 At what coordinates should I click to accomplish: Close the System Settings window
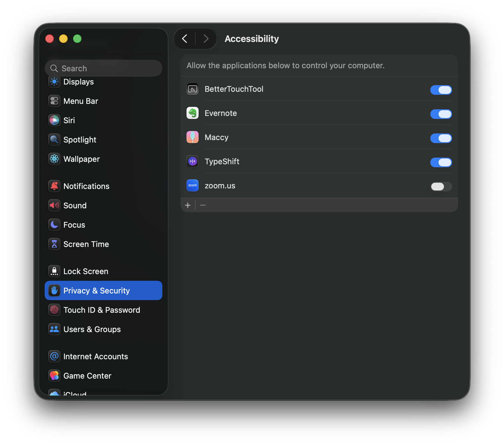(49, 39)
